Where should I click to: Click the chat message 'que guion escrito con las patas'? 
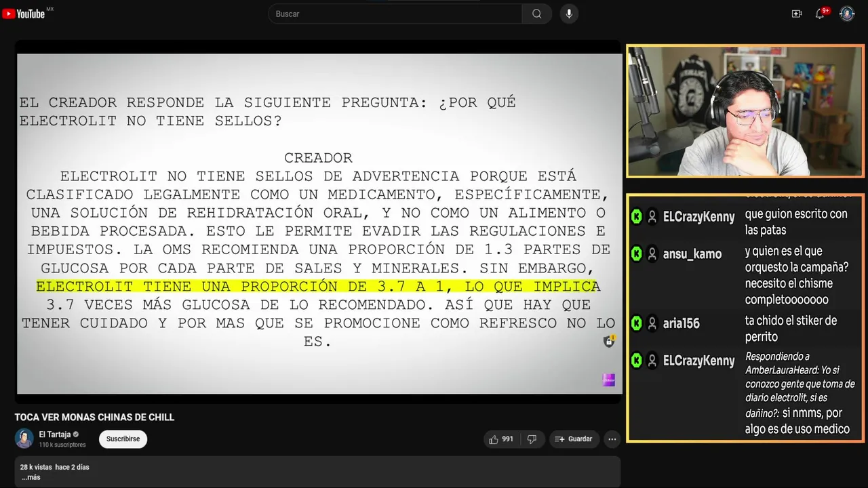tap(796, 222)
